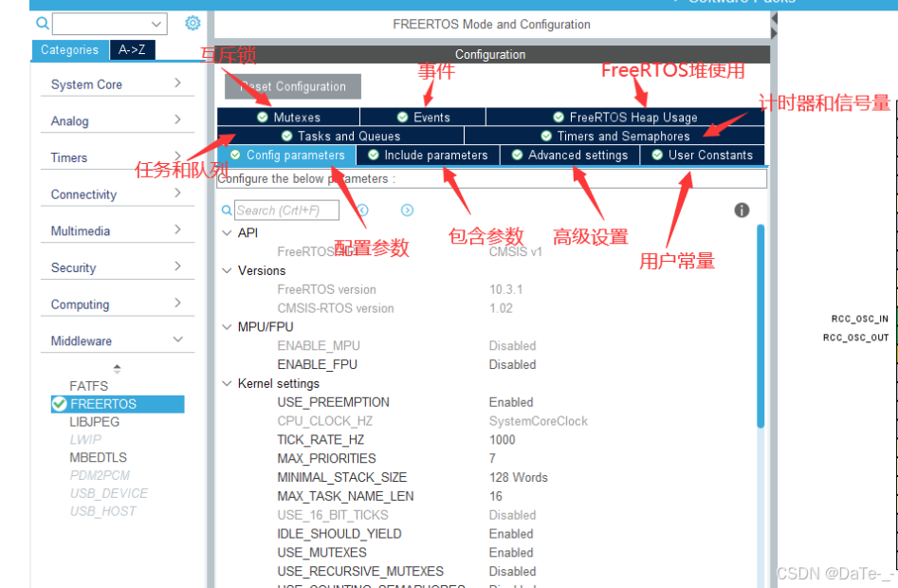
Task: Open the Tasks and Queues tab
Action: point(340,136)
